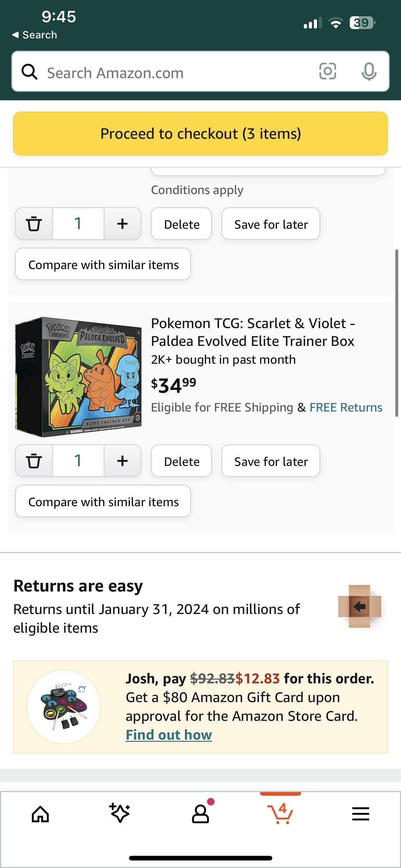The width and height of the screenshot is (401, 868).
Task: Select the magnifying glass search icon
Action: tap(30, 72)
